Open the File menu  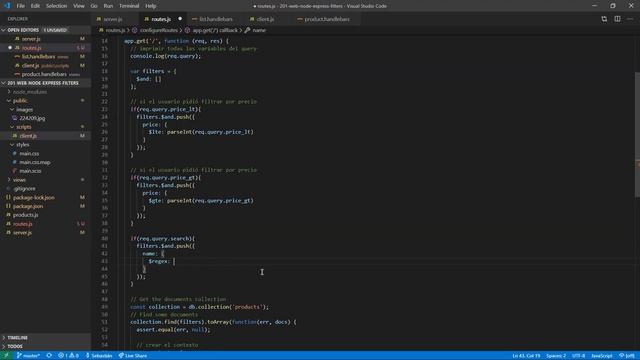20,6
